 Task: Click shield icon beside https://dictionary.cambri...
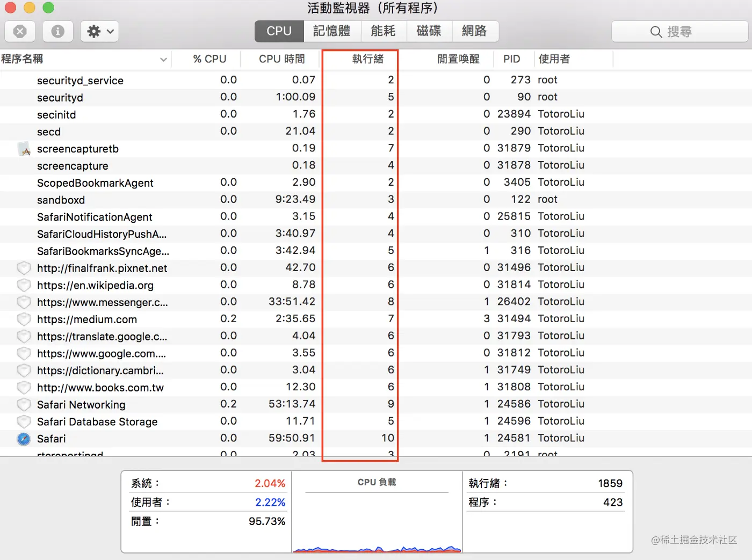tap(24, 370)
